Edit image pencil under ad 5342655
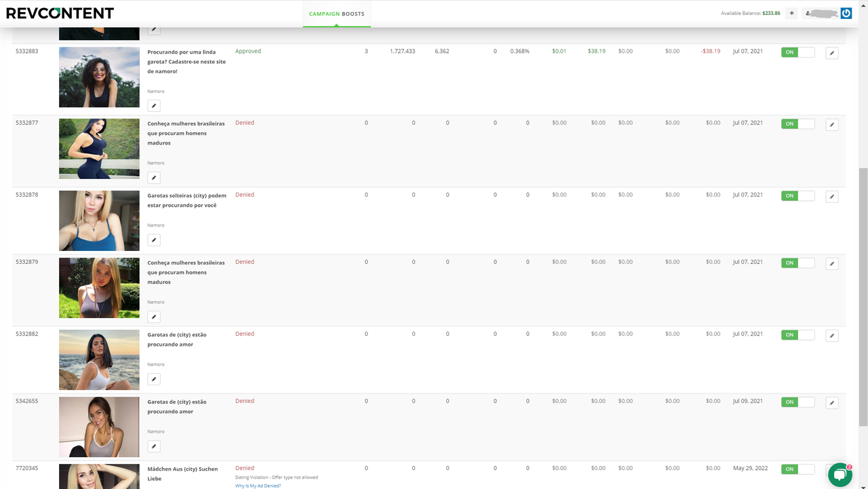Screen dimensions: 868x489 pyautogui.click(x=154, y=446)
